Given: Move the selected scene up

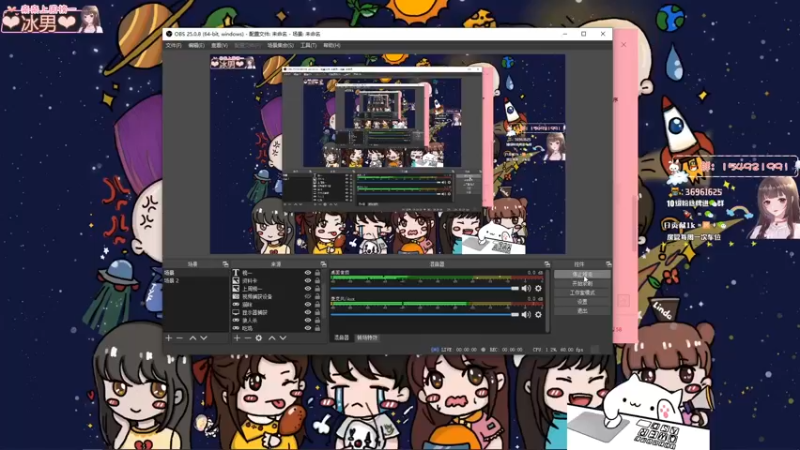Looking at the screenshot, I should point(193,338).
